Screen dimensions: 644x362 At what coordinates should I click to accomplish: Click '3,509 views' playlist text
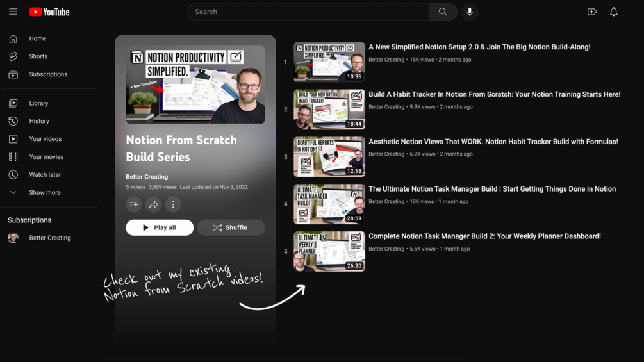pos(163,186)
